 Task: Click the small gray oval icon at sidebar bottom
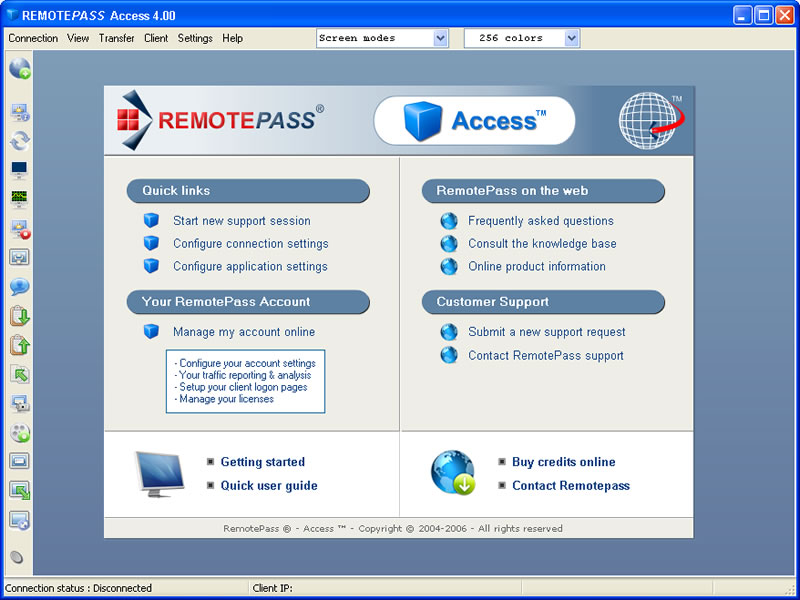coord(17,557)
